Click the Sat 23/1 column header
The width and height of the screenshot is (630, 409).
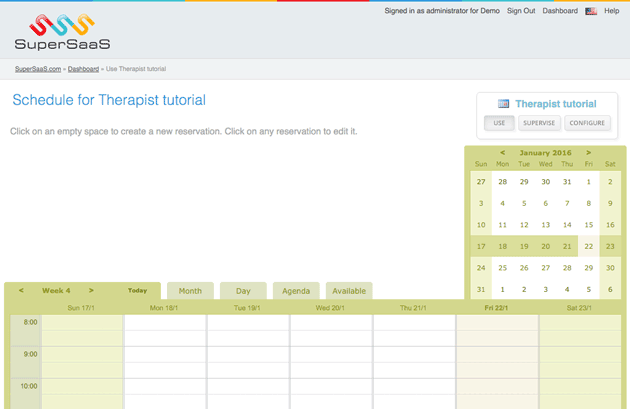point(579,308)
